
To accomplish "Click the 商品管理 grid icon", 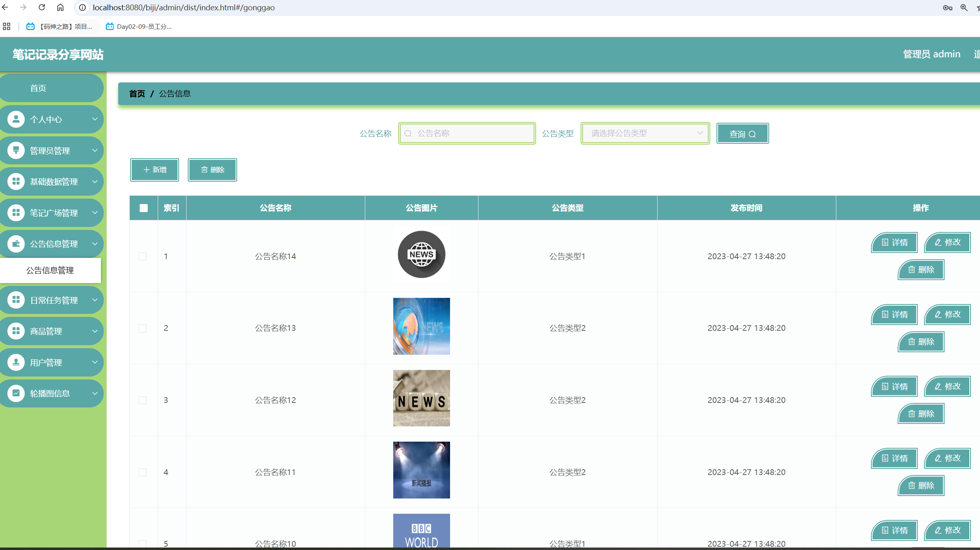I will (x=16, y=331).
